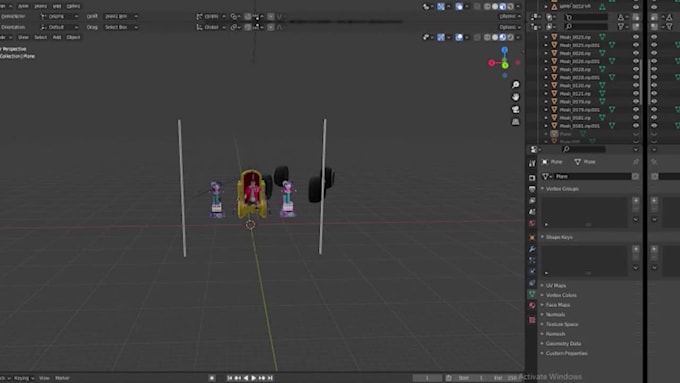Viewport: 680px width, 383px height.
Task: Switch viewport to material preview shading
Action: tap(503, 37)
